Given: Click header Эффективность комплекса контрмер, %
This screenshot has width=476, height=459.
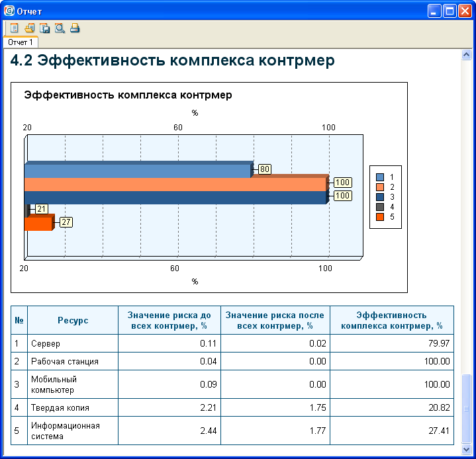Looking at the screenshot, I should click(392, 320).
